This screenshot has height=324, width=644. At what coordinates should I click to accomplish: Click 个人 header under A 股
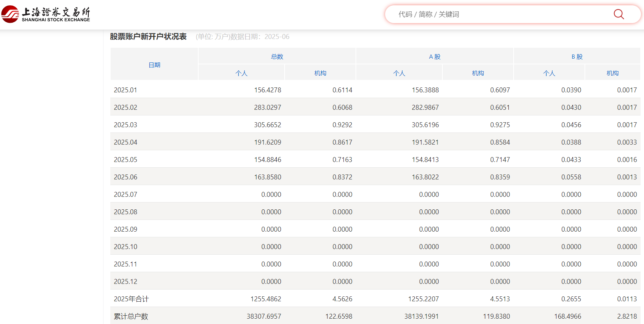pos(399,73)
